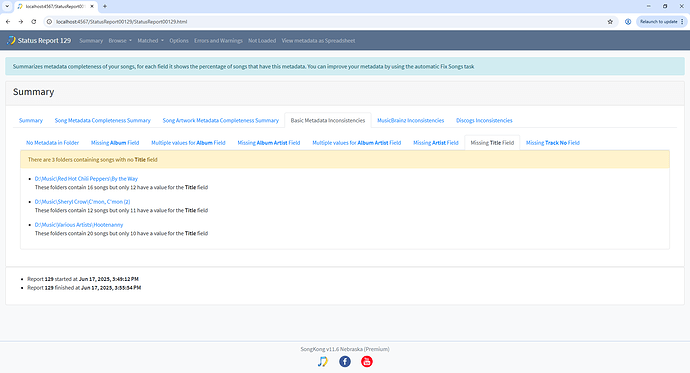690x373 pixels.
Task: Switch to MusicBrainz Inconsistencies tab
Action: pos(411,121)
